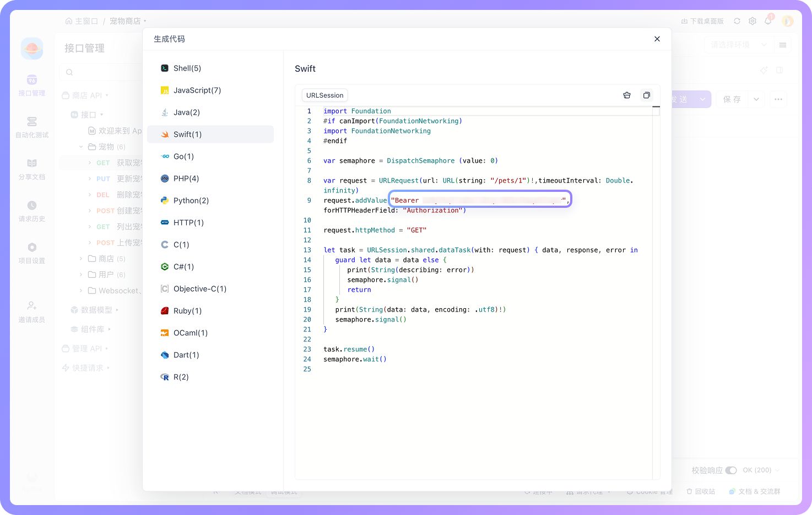Viewport: 812px width, 515px height.
Task: Click 邀请成员 in the sidebar
Action: pyautogui.click(x=32, y=312)
